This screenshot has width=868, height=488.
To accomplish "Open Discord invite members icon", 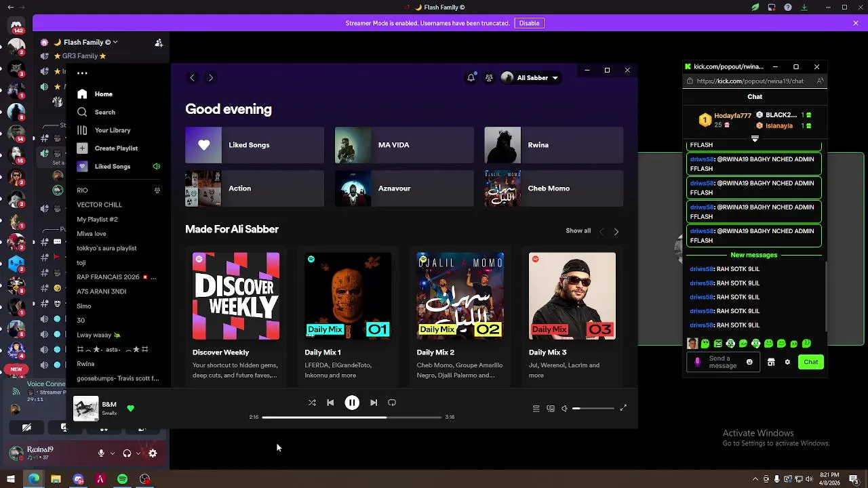I will coord(159,42).
